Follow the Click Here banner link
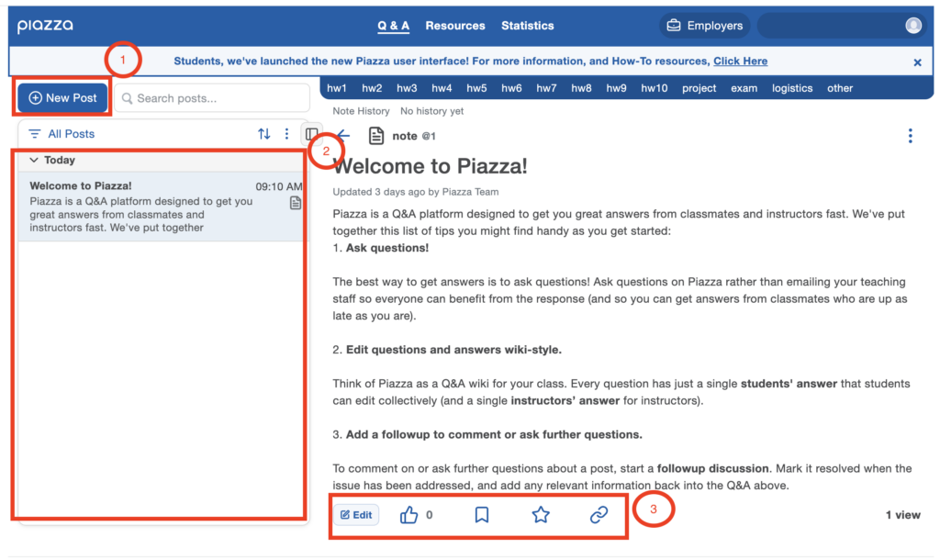Viewport: 940px width, 560px height. [x=740, y=62]
